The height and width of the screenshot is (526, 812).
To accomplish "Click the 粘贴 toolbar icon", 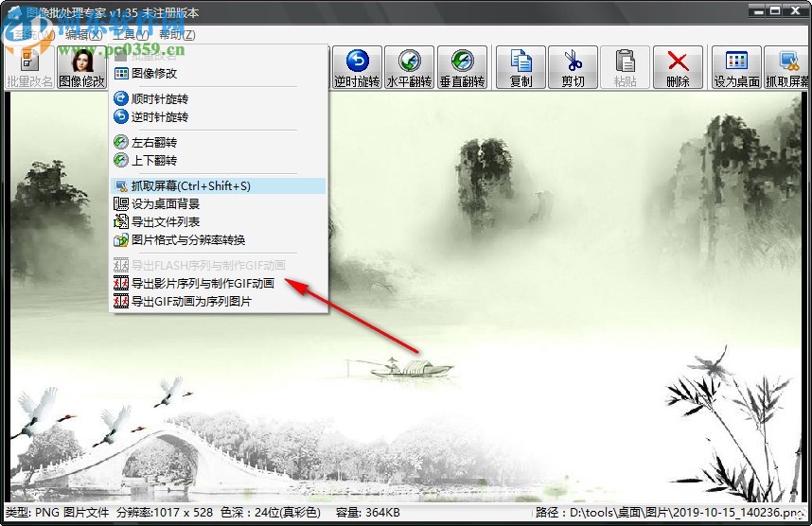I will click(625, 67).
